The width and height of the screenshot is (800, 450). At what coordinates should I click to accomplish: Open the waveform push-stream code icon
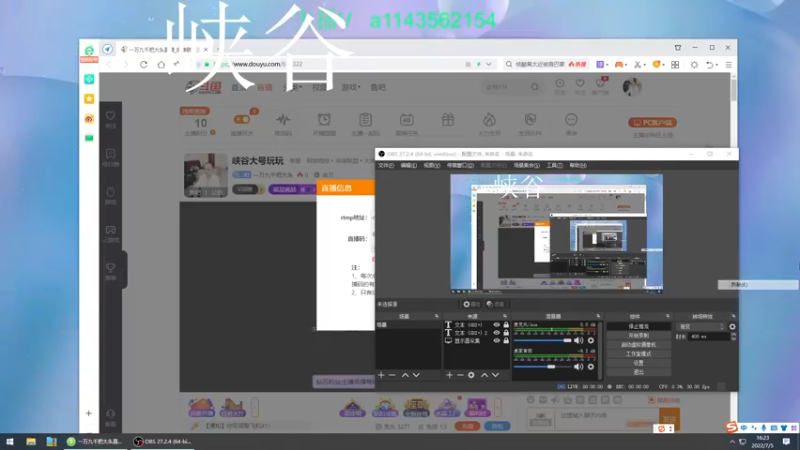point(283,120)
